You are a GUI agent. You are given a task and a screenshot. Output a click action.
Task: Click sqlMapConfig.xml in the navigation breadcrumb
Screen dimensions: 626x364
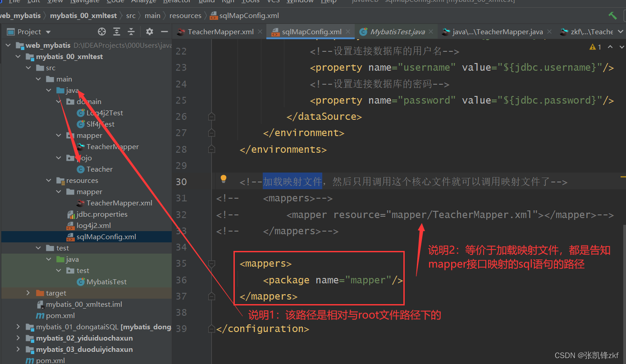244,15
